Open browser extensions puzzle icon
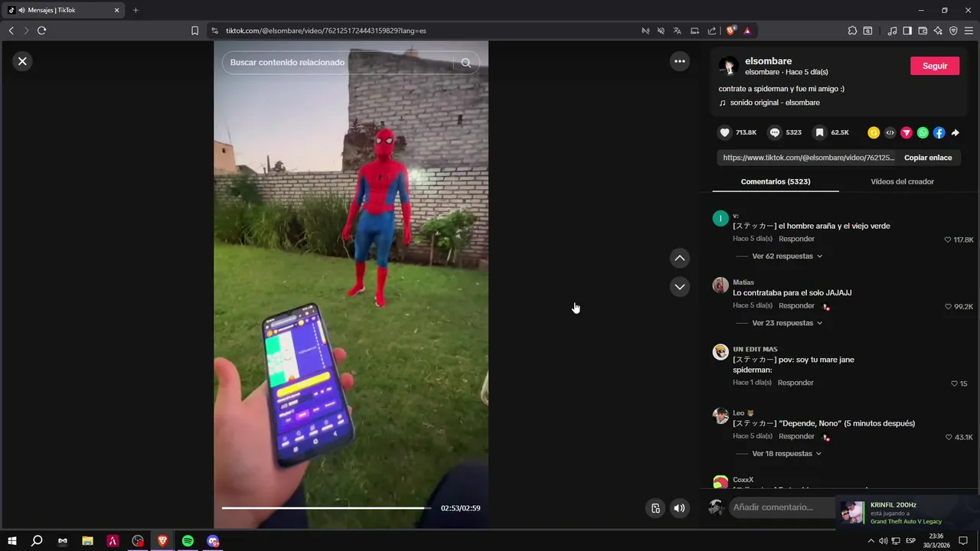The height and width of the screenshot is (551, 980). 852,31
